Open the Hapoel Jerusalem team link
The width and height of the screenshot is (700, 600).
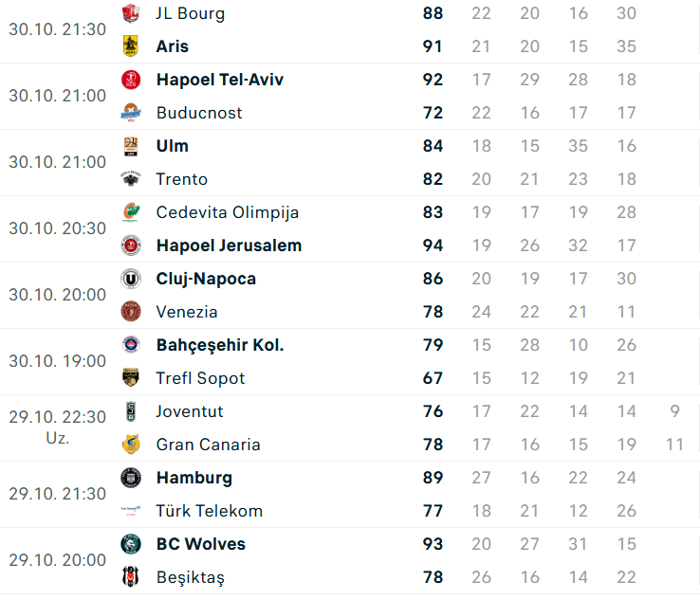[x=229, y=245]
